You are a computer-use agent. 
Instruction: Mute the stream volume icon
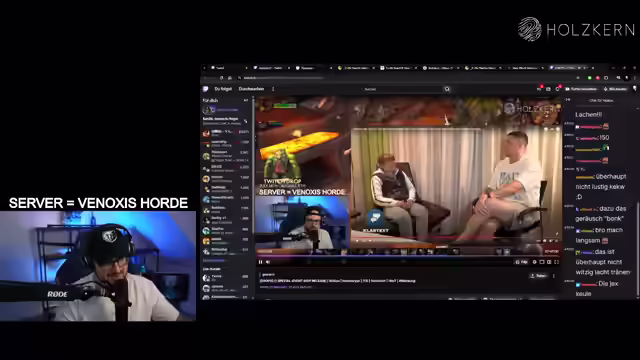point(268,262)
